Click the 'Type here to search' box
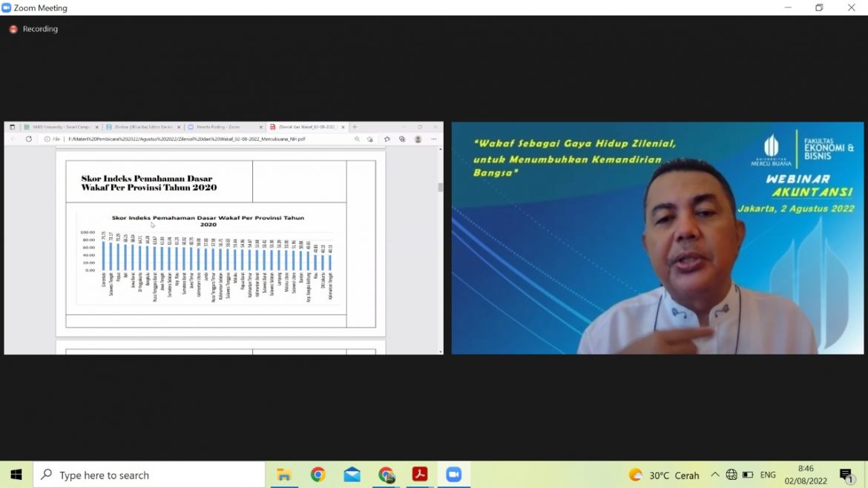The image size is (868, 488). tap(148, 475)
